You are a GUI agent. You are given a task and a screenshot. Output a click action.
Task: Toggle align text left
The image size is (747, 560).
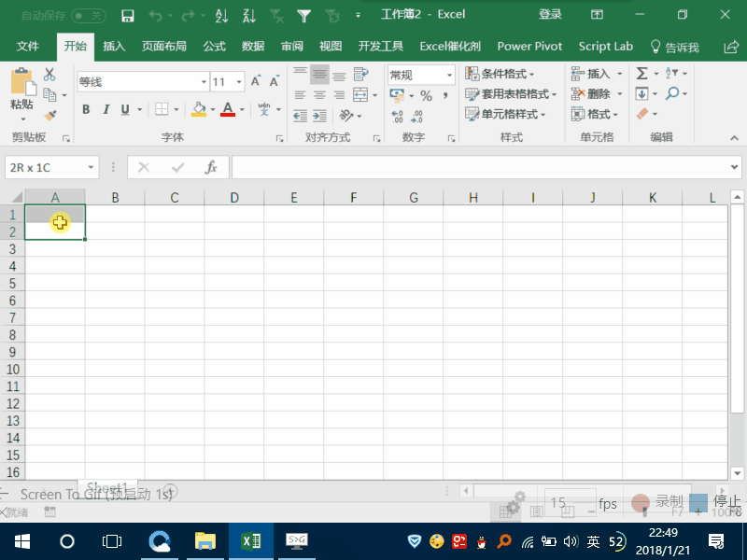click(x=300, y=95)
